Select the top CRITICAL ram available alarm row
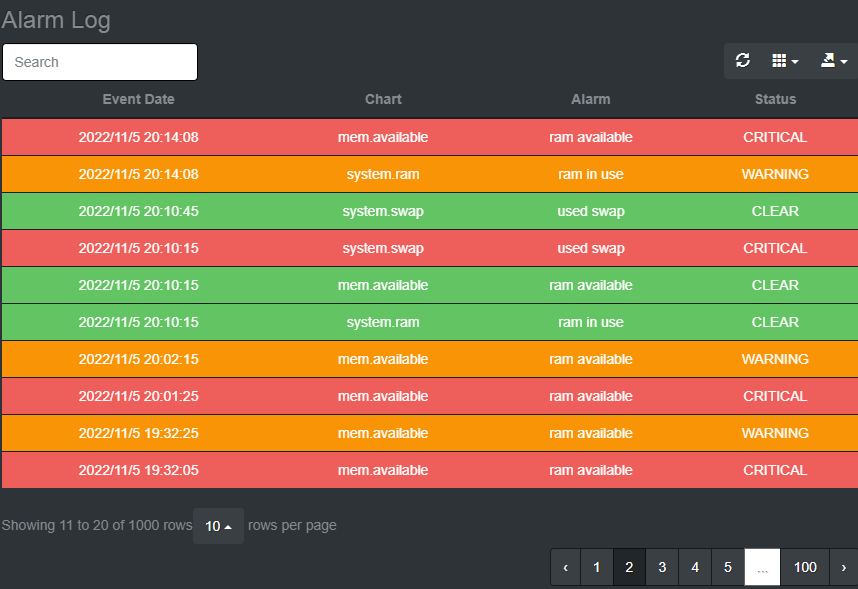Viewport: 858px width, 589px height. coord(429,137)
